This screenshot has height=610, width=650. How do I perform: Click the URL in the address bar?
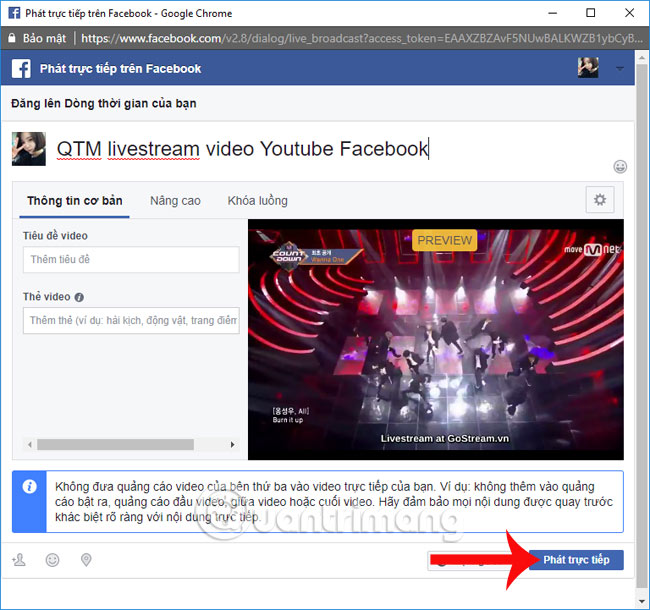[x=362, y=38]
